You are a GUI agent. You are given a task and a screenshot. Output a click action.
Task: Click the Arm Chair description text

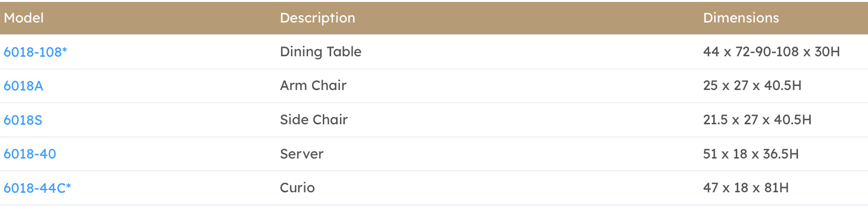pos(313,86)
